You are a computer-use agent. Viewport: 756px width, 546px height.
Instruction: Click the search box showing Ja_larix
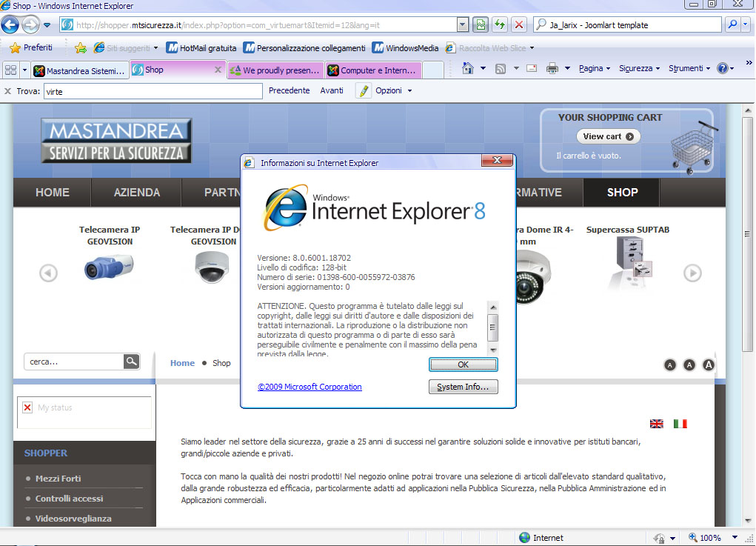[x=627, y=25]
